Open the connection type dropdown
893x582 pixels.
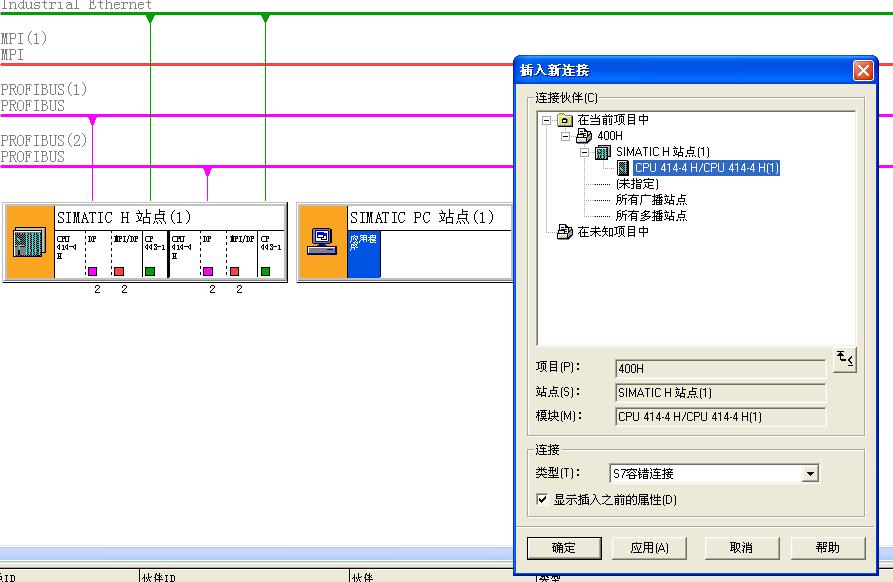810,473
